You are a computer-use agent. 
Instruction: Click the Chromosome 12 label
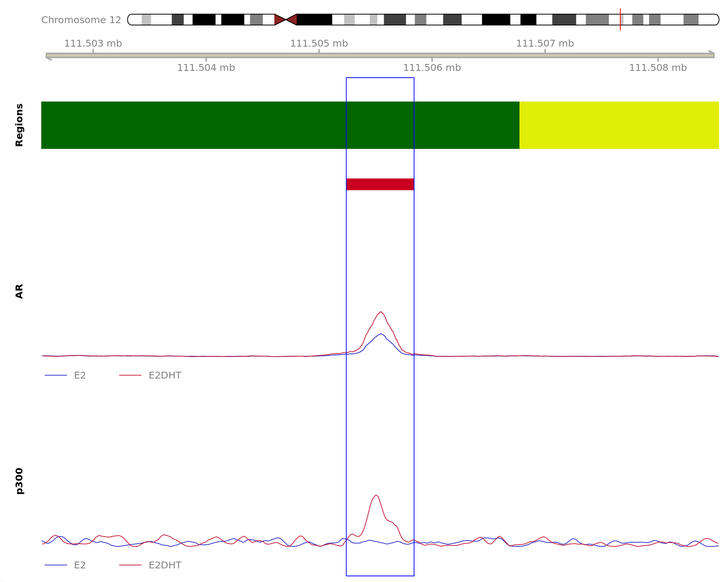[81, 20]
